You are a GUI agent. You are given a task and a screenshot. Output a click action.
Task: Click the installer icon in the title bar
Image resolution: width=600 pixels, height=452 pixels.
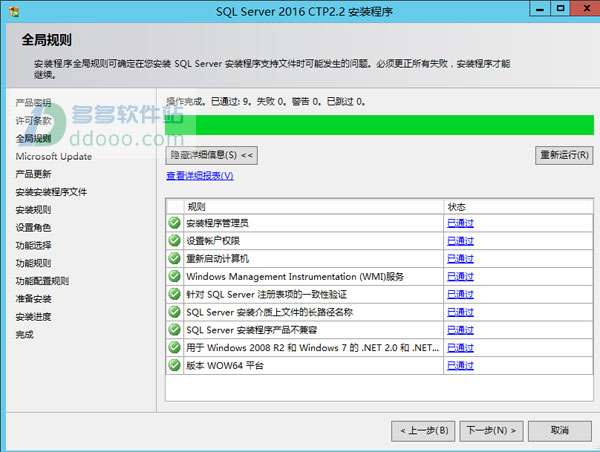click(x=14, y=11)
